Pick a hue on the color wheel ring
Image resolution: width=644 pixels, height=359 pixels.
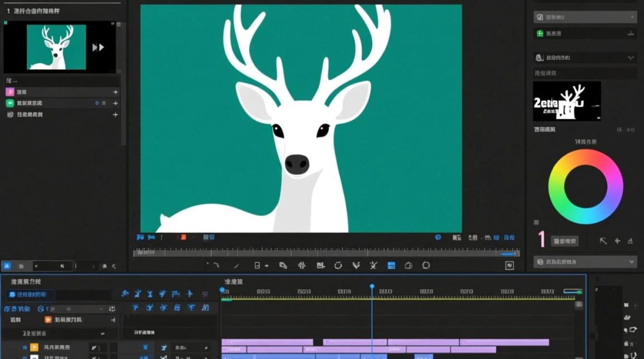pyautogui.click(x=586, y=158)
